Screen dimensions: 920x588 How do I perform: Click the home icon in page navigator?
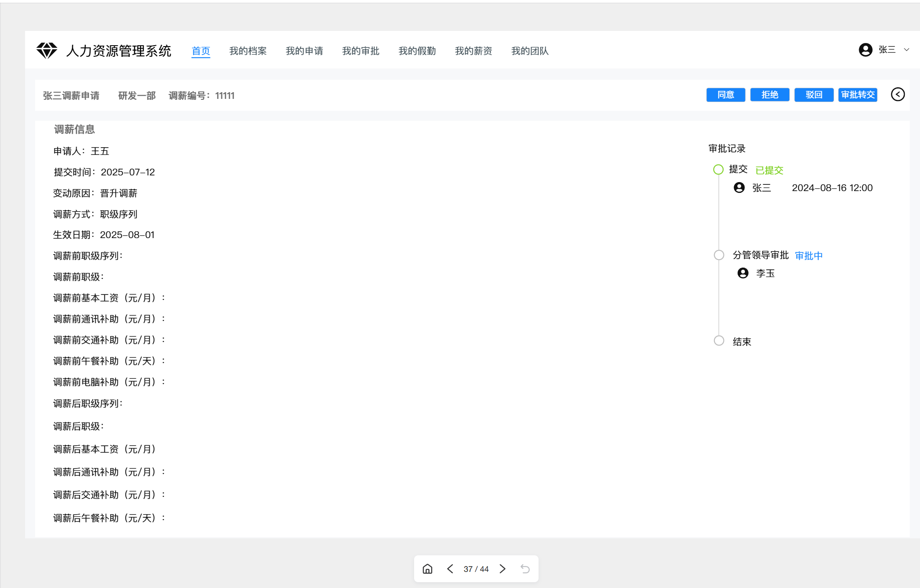click(x=428, y=569)
